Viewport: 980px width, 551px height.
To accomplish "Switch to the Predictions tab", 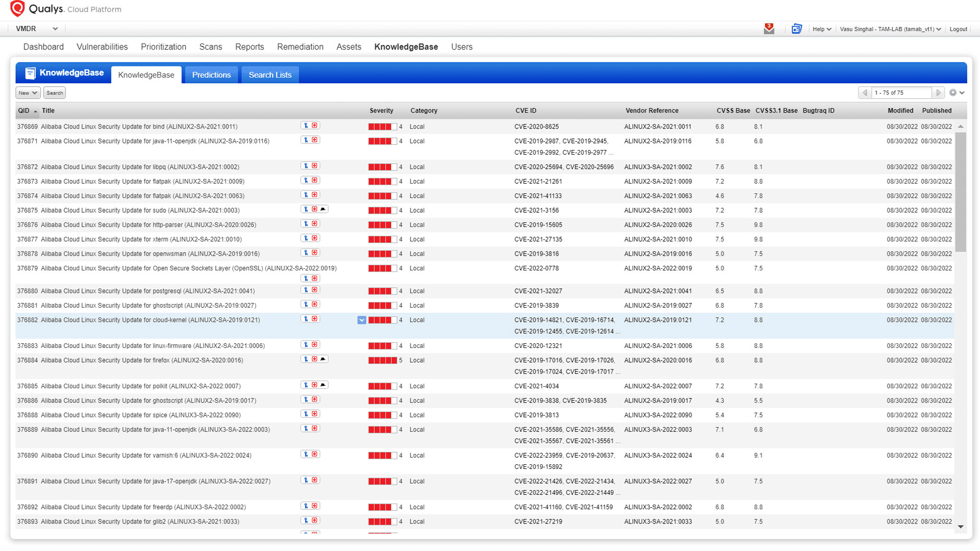I will [x=211, y=74].
